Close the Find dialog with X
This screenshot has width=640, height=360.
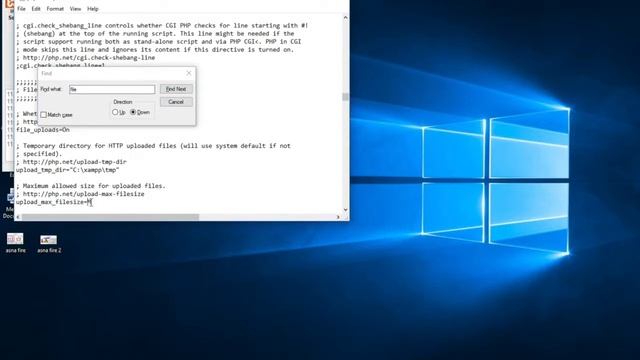[189, 73]
